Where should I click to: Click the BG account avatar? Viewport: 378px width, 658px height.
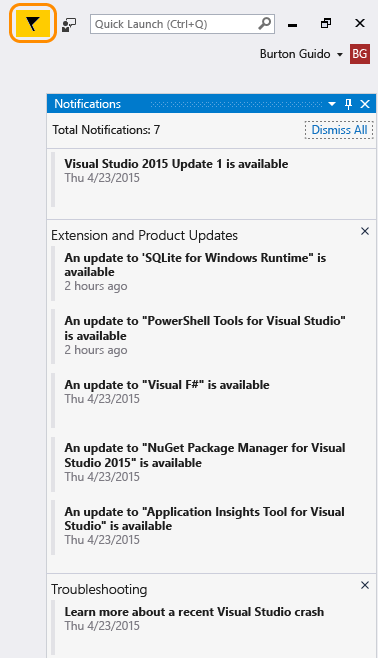click(x=360, y=54)
